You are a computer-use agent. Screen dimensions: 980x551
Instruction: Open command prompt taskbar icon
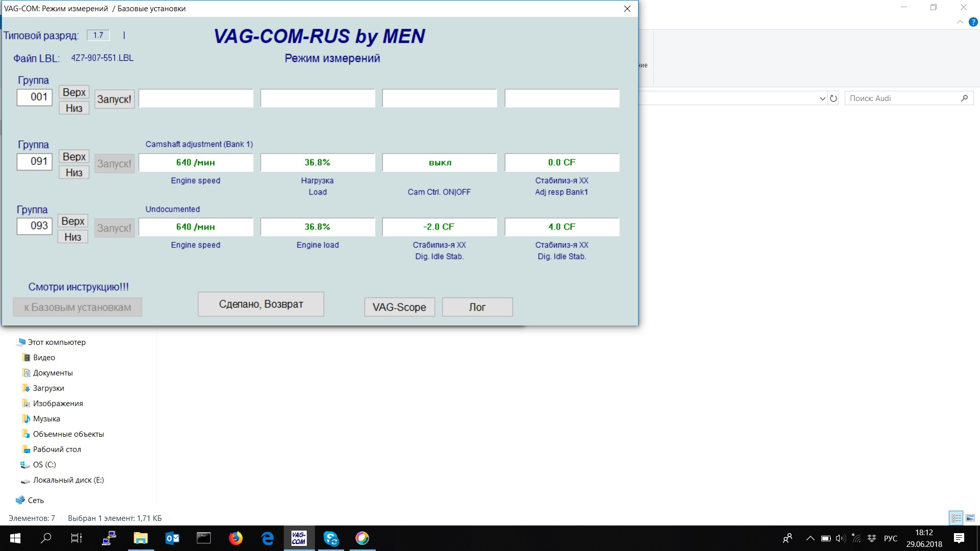[204, 538]
